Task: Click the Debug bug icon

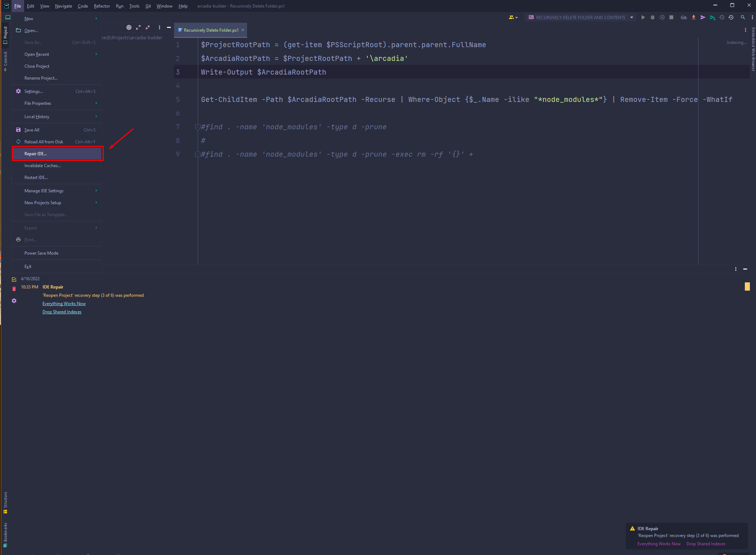Action: pyautogui.click(x=652, y=17)
